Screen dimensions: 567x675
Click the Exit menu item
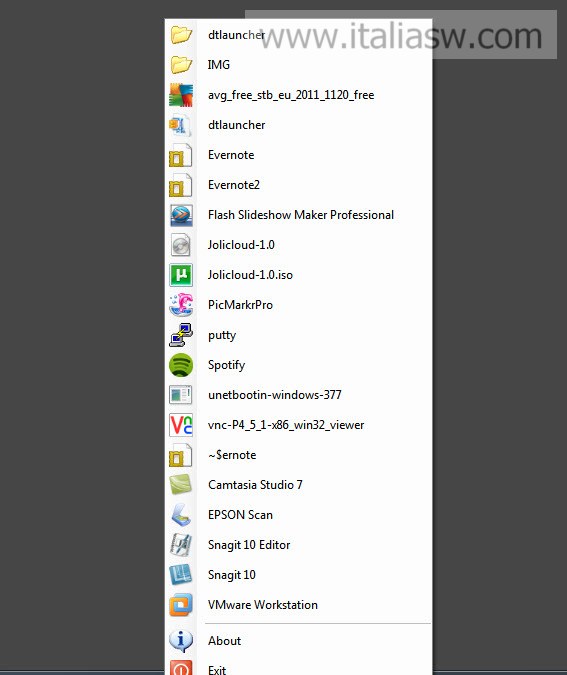[298, 669]
